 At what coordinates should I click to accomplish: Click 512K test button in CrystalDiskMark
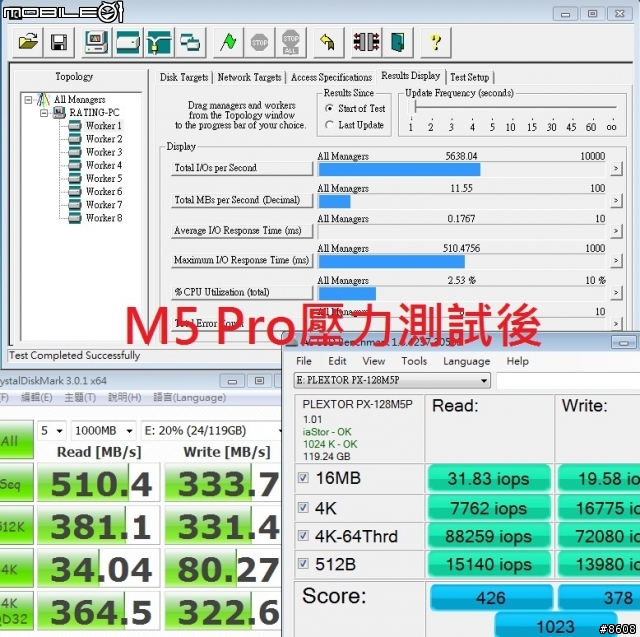(16, 525)
